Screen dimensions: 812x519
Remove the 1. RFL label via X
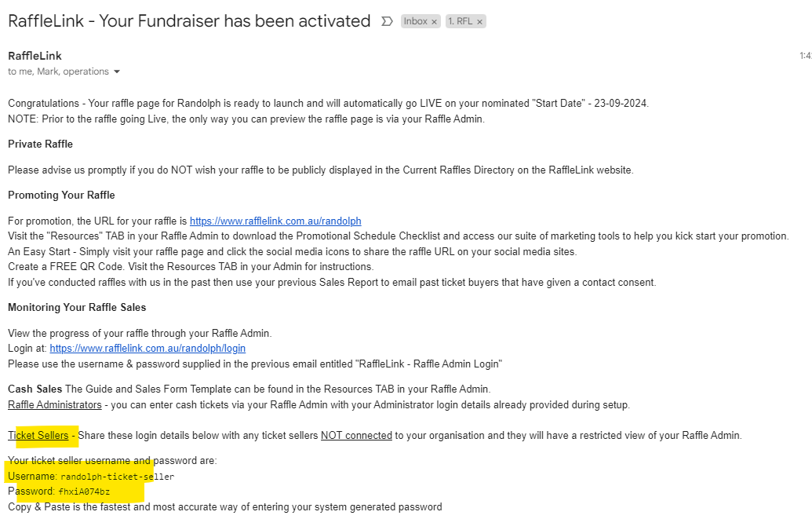(479, 22)
